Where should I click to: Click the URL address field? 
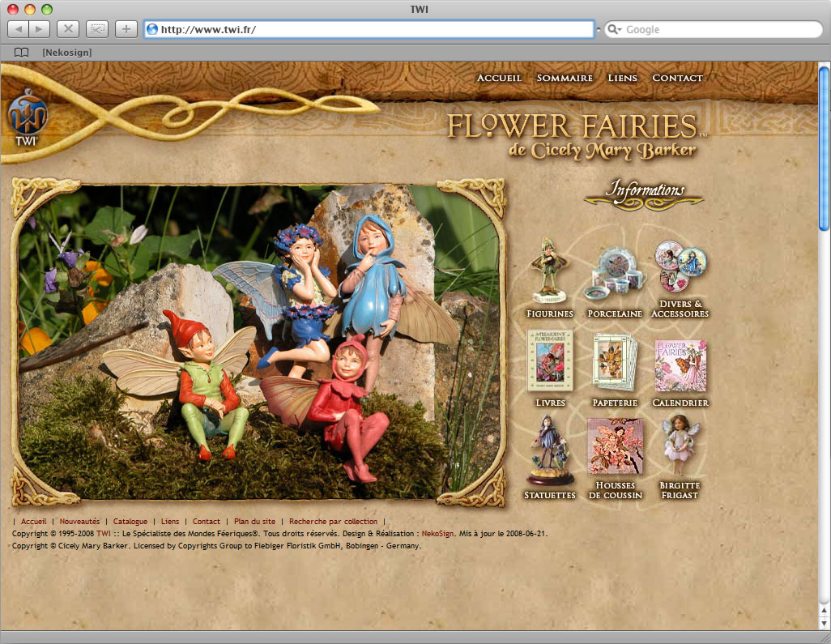[x=369, y=29]
